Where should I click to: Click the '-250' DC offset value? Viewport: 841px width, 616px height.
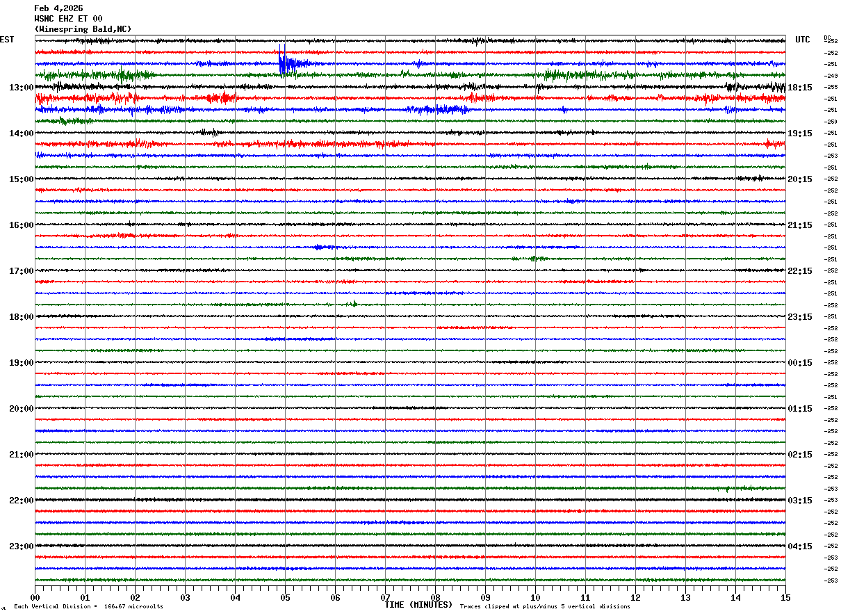click(x=831, y=122)
